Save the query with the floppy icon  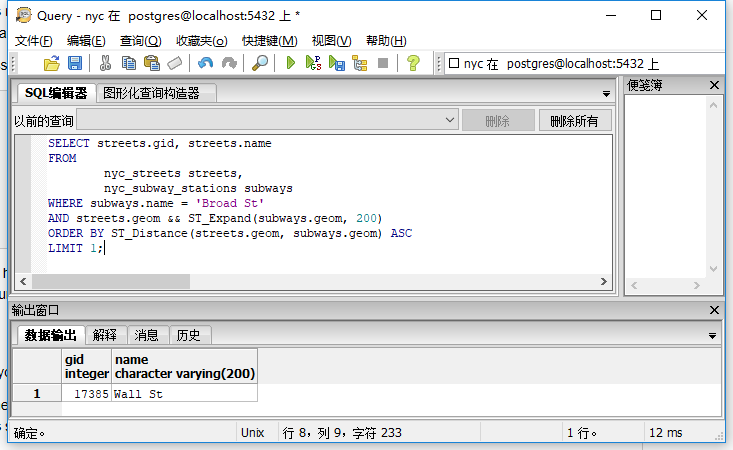pos(75,63)
